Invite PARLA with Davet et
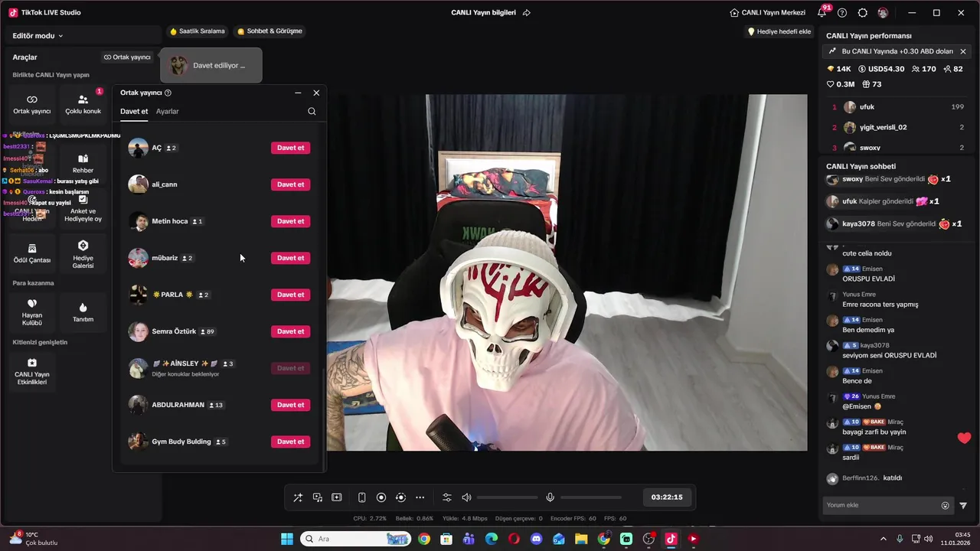980x551 pixels. 290,295
